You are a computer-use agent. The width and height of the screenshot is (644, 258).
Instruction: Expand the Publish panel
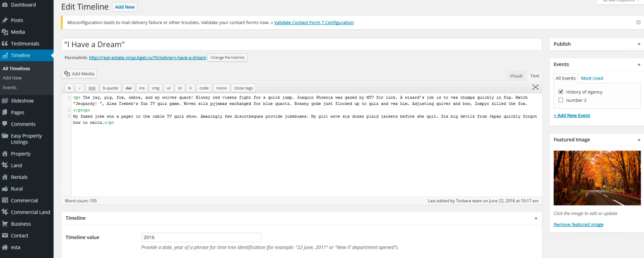click(x=639, y=44)
